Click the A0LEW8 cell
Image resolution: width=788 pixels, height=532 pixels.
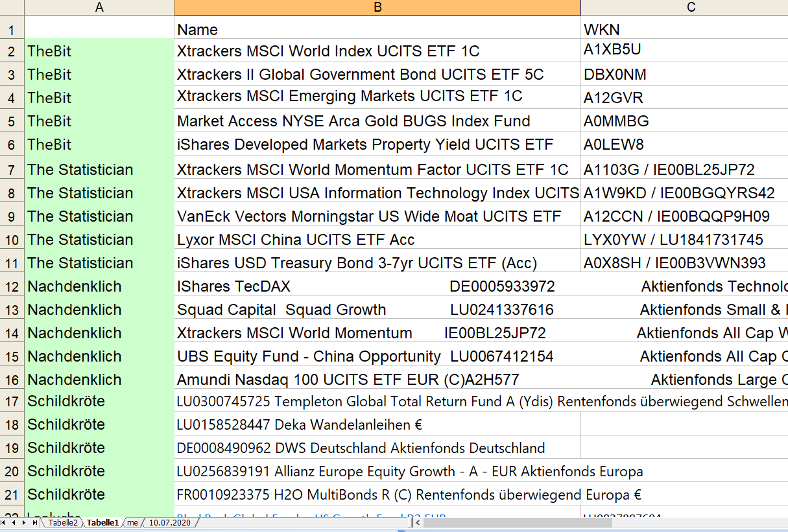tap(684, 144)
